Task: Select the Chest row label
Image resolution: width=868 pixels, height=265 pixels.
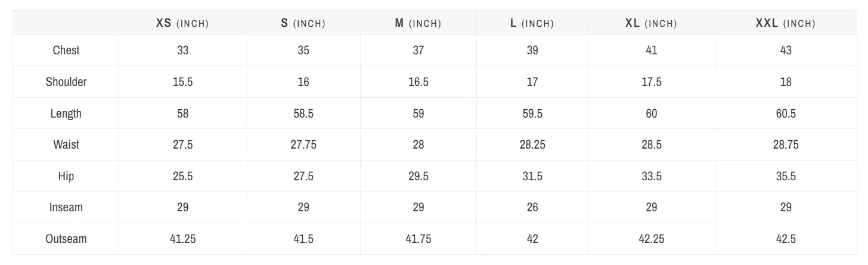Action: tap(66, 50)
